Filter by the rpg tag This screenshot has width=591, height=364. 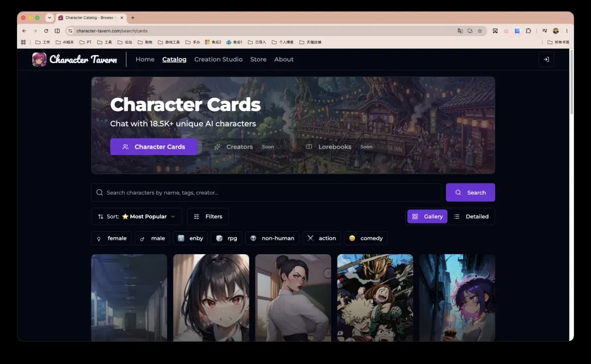227,238
